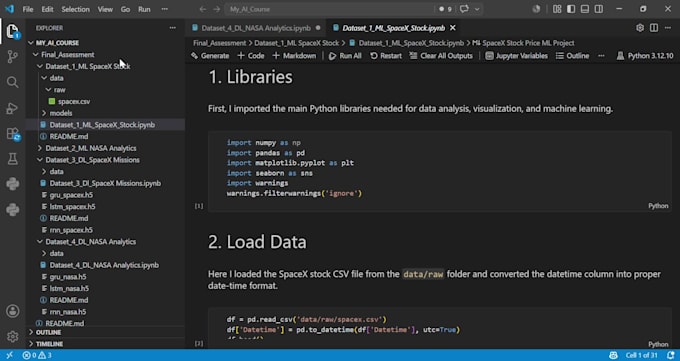Open notebook toolbar overflow ellipsis
680x361 pixels.
[601, 56]
